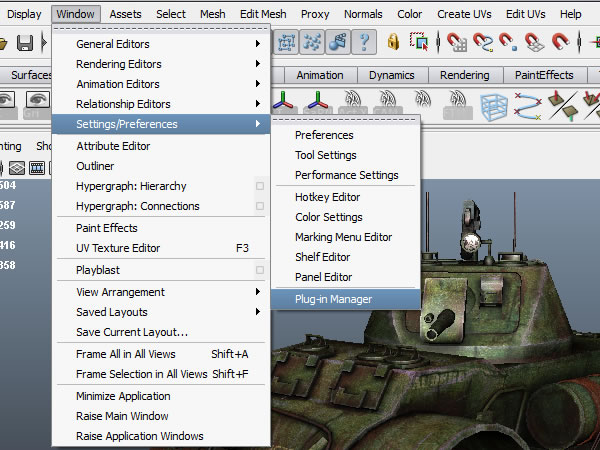Open Tool Settings

(x=346, y=155)
